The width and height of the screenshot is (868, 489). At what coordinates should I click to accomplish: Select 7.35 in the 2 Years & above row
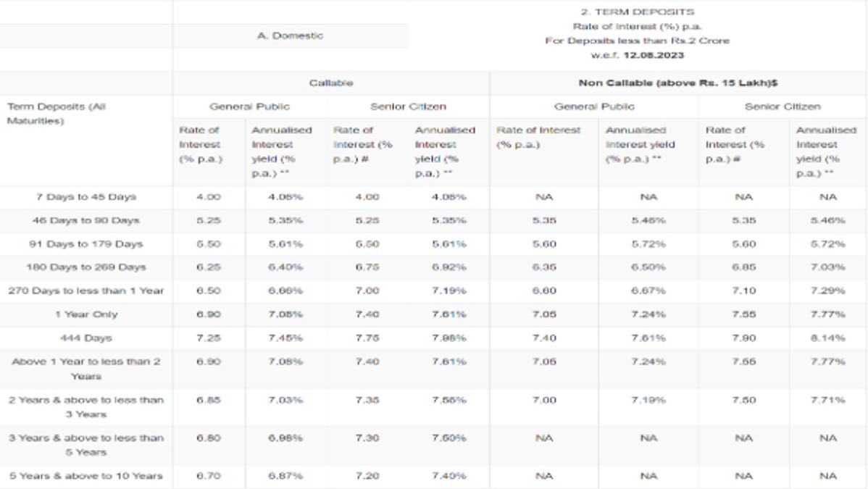point(367,400)
